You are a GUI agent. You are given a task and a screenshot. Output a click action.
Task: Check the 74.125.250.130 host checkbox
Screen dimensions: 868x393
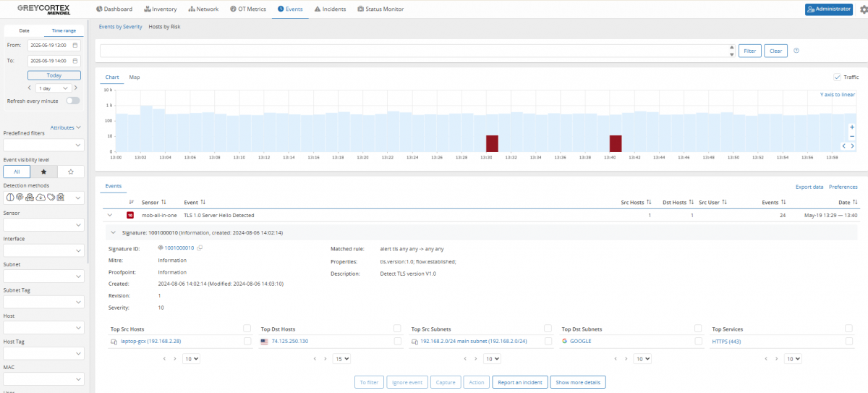point(397,341)
